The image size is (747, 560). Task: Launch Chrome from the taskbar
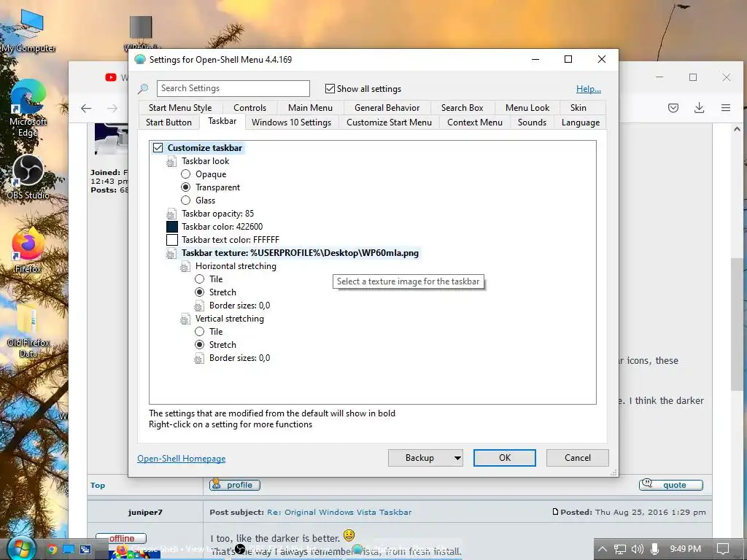[x=52, y=549]
